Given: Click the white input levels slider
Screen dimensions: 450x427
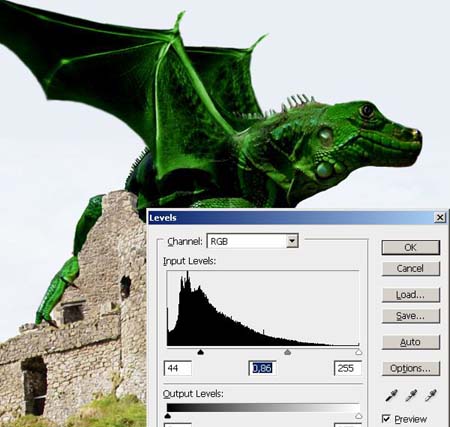Looking at the screenshot, I should pyautogui.click(x=359, y=352).
